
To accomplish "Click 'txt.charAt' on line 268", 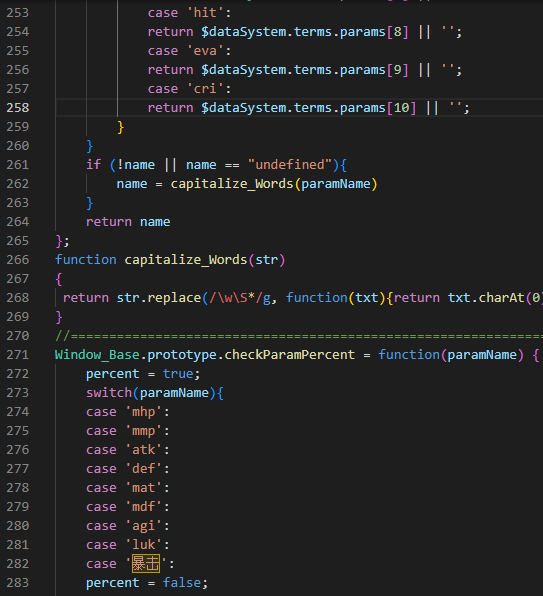I will point(486,298).
